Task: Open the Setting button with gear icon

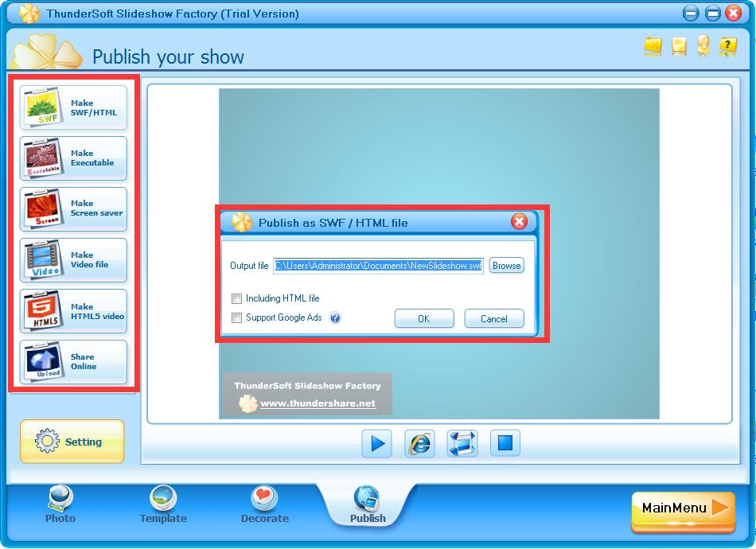Action: pos(72,441)
